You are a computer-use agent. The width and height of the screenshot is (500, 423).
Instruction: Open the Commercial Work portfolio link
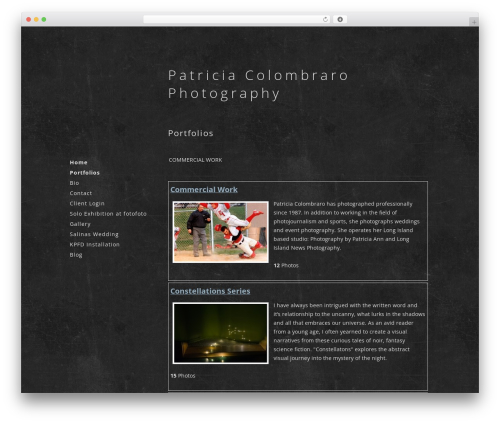tap(204, 190)
